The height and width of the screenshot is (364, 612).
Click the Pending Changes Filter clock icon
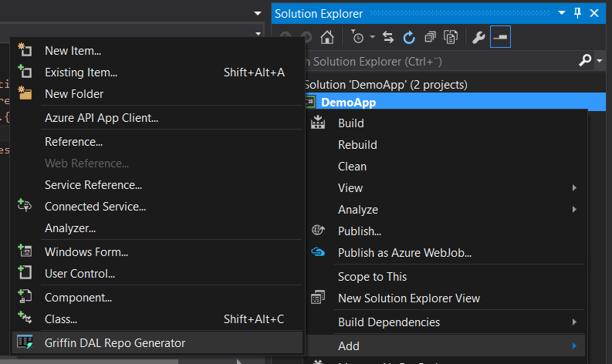click(x=357, y=37)
